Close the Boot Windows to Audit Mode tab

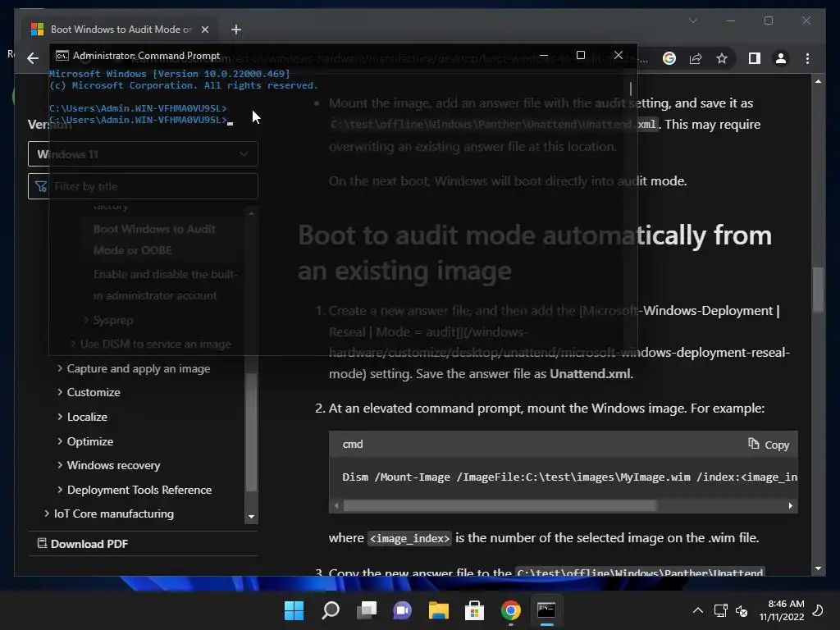pos(204,30)
